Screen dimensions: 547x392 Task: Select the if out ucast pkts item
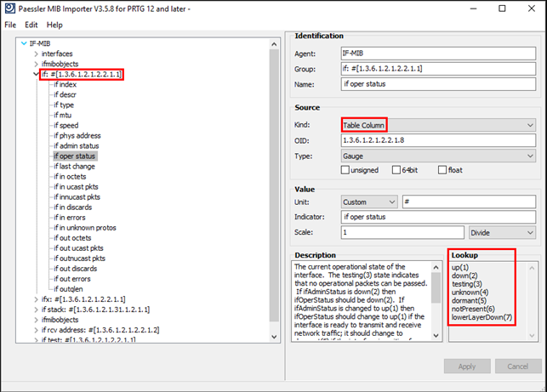[78, 248]
